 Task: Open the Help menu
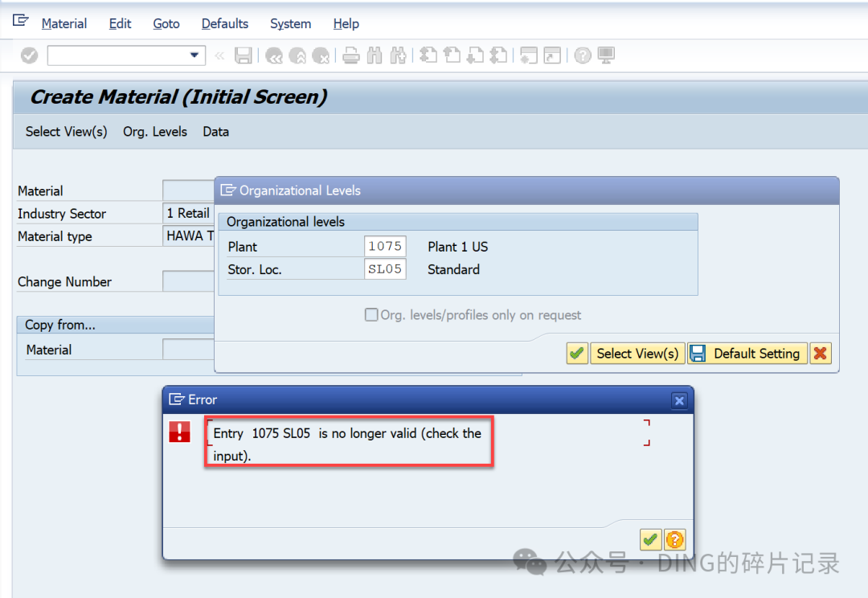pos(346,24)
